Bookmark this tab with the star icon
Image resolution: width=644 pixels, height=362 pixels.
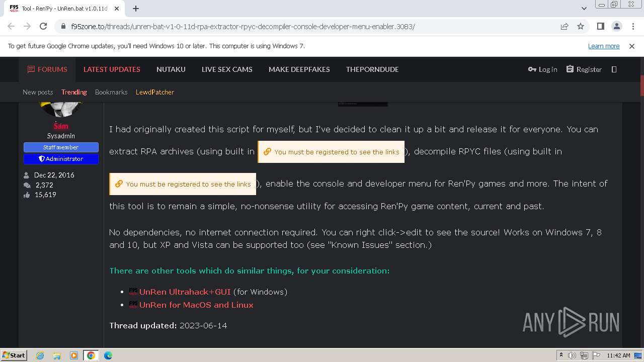tap(581, 26)
